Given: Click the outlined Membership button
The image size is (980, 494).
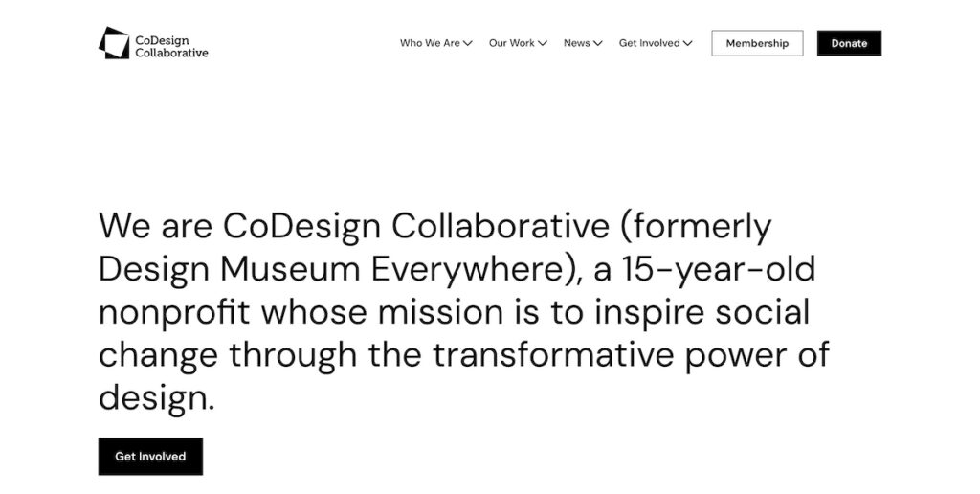Looking at the screenshot, I should coord(757,43).
